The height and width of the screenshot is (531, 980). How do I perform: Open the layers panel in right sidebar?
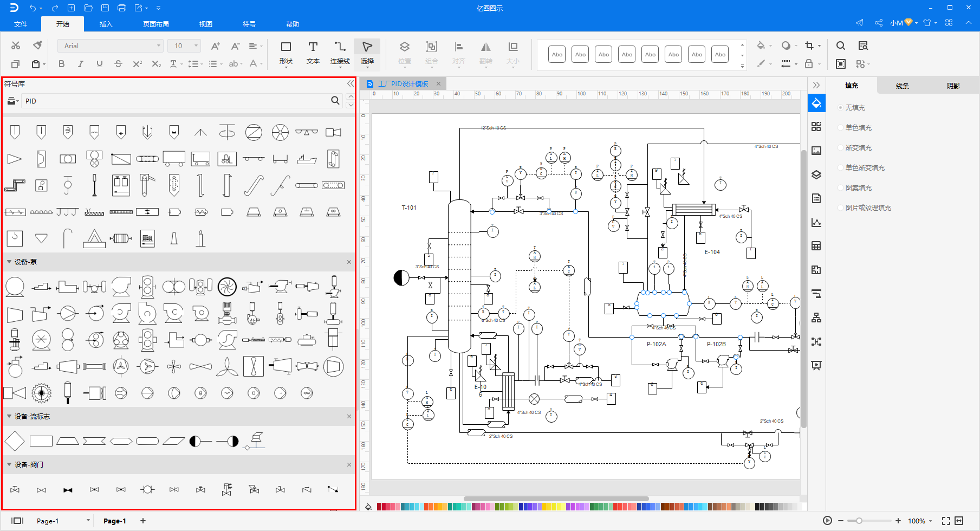coord(816,174)
